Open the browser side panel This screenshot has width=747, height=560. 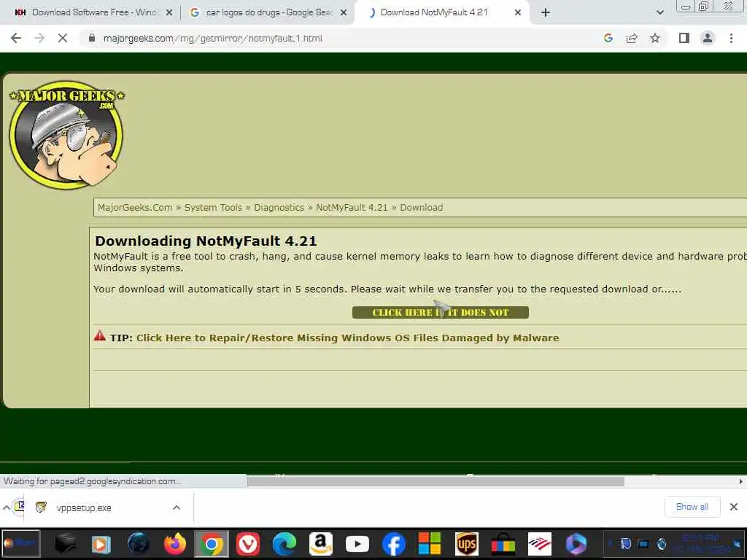684,38
